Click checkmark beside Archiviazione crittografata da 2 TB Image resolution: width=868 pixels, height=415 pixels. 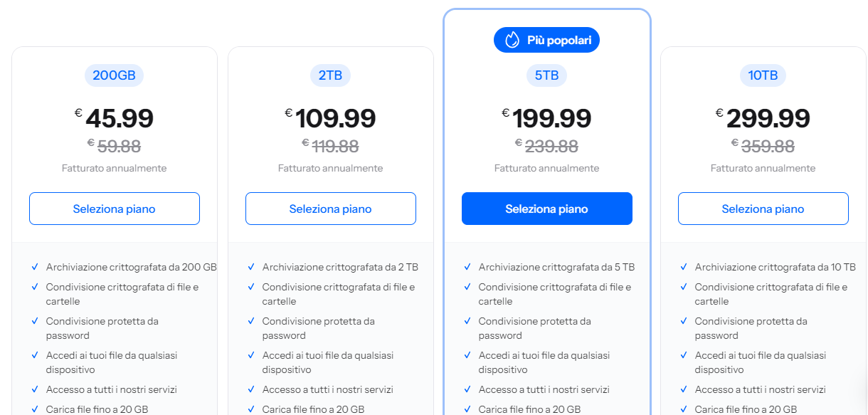(x=251, y=267)
